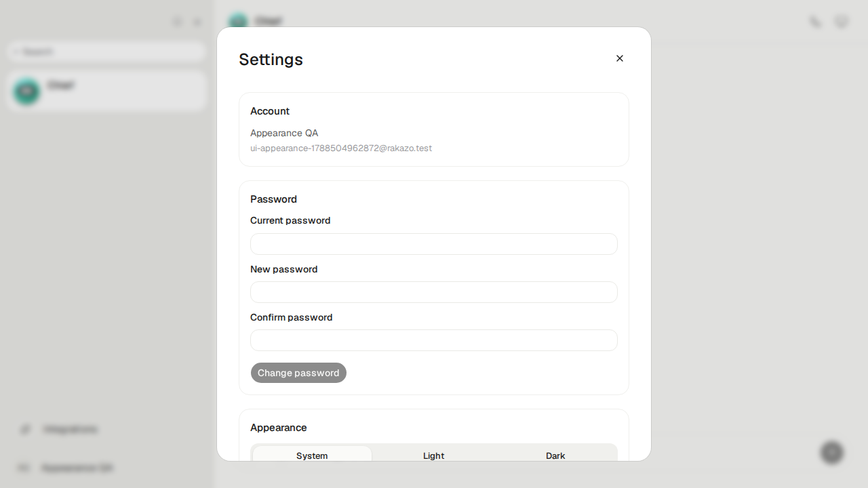Click the account email address text
The height and width of the screenshot is (488, 868).
[341, 148]
